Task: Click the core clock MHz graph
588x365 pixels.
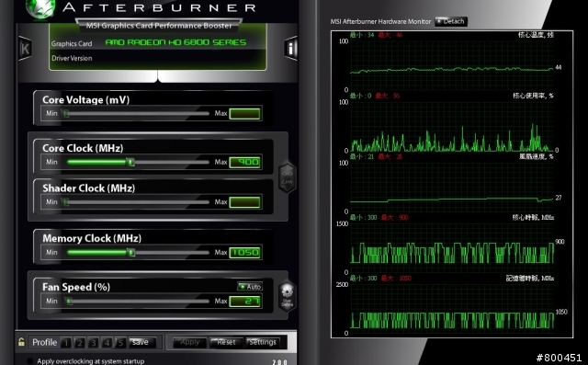Action: coord(452,247)
